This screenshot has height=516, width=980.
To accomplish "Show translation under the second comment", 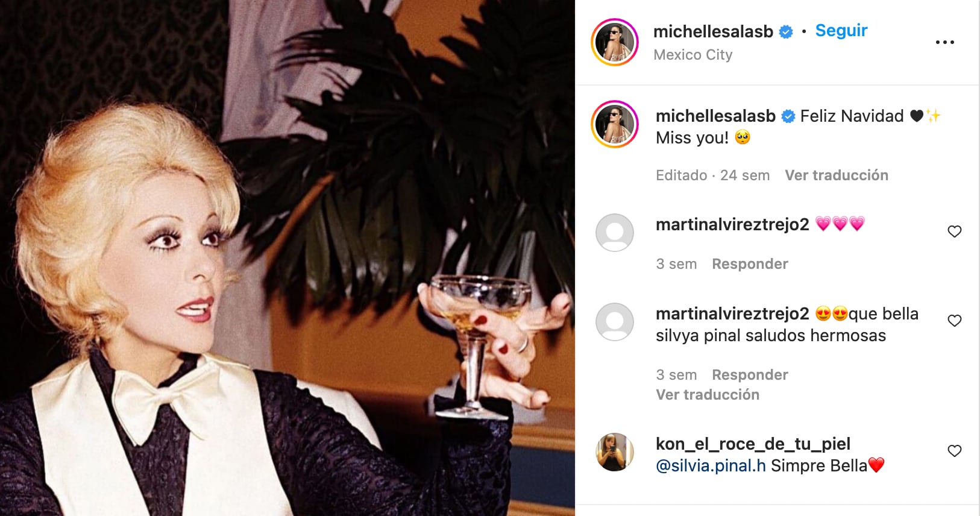I will coord(708,395).
